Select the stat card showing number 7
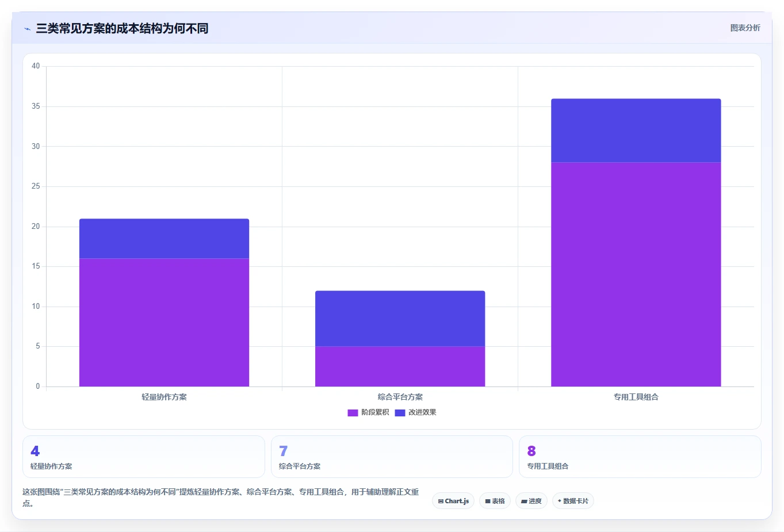 click(392, 457)
